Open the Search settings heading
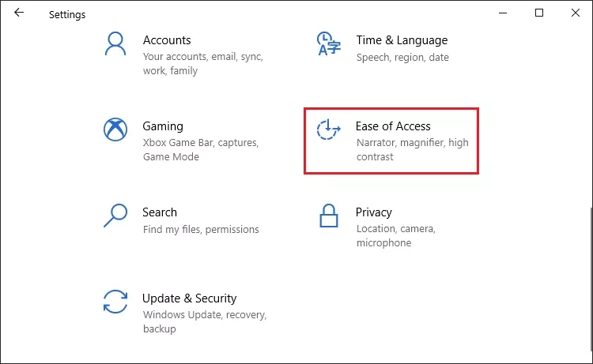The image size is (593, 364). click(160, 212)
